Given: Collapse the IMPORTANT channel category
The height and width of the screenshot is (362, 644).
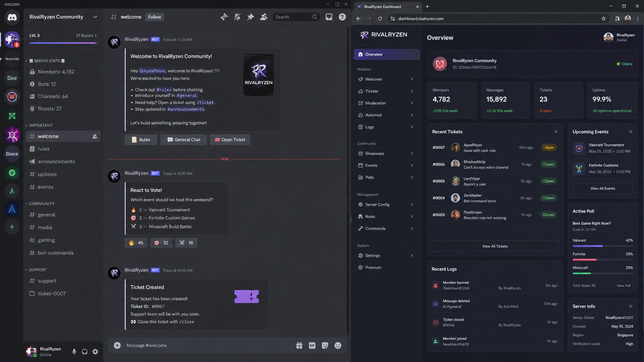Looking at the screenshot, I should point(39,125).
